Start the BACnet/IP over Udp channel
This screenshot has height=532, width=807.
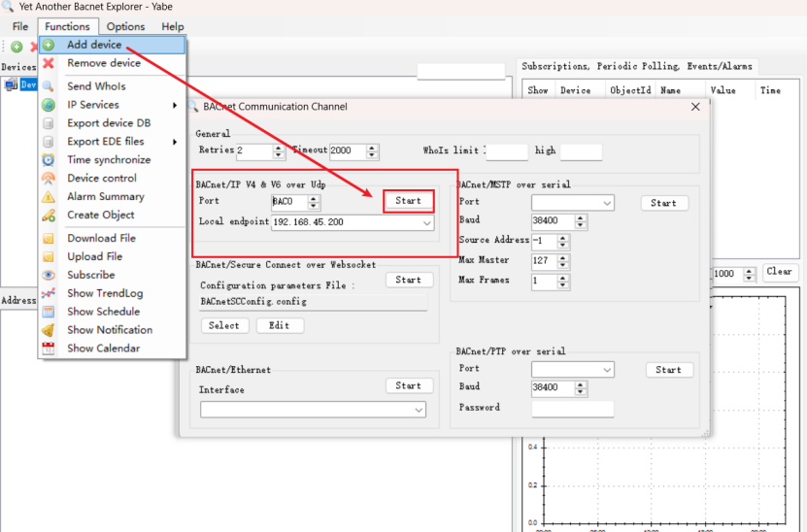pos(409,201)
